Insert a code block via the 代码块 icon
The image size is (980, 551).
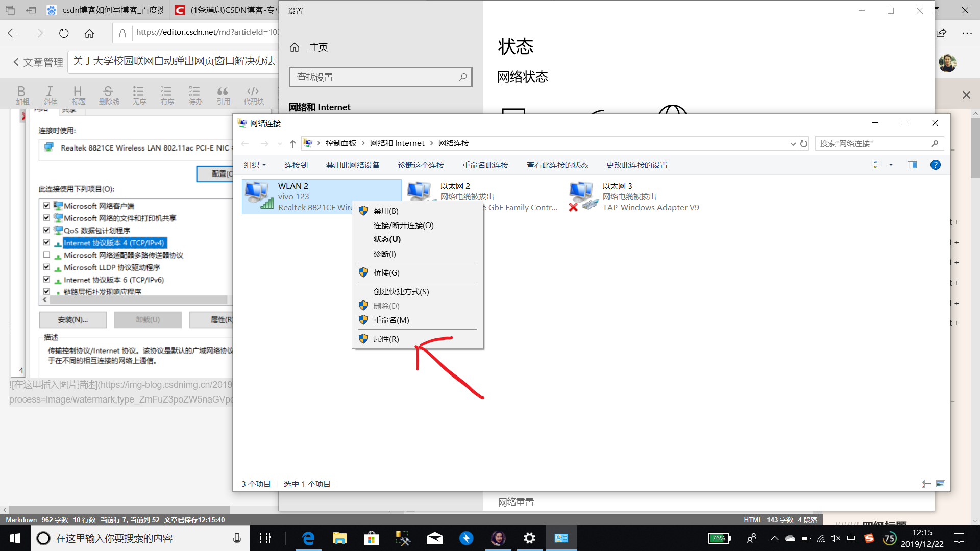tap(253, 94)
